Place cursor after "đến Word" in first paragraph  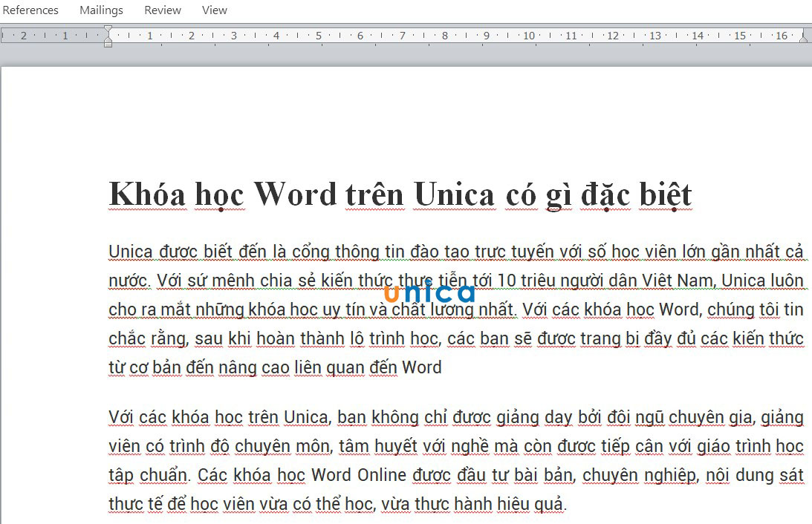443,367
